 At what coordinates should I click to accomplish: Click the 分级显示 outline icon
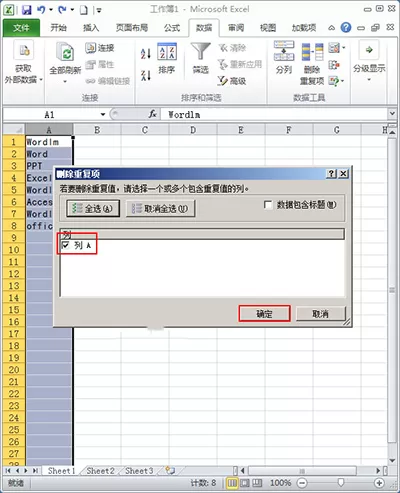pos(369,50)
